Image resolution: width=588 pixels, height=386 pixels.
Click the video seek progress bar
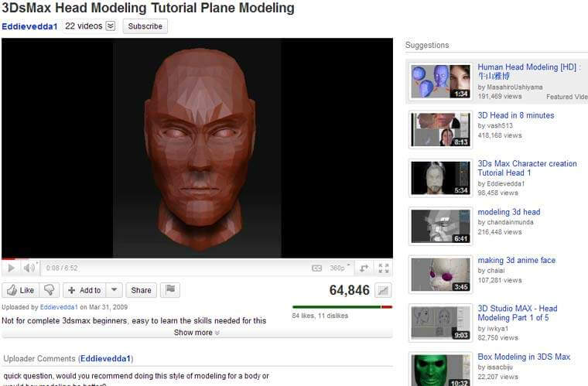pyautogui.click(x=197, y=258)
